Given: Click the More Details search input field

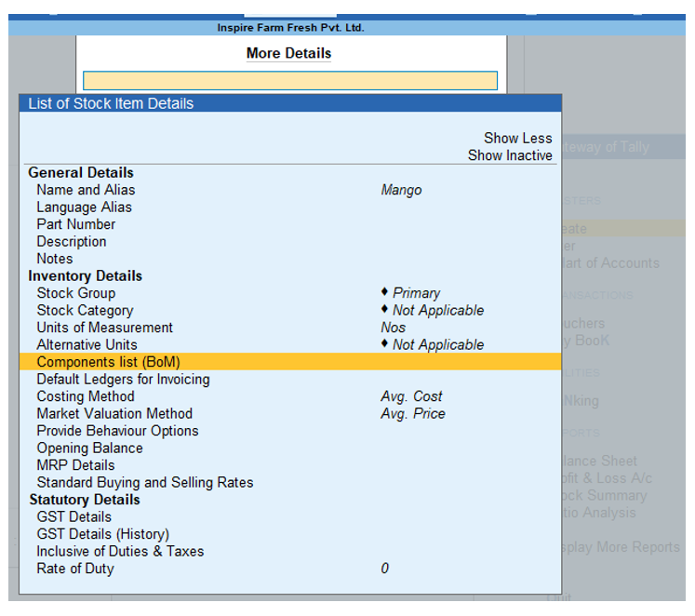Looking at the screenshot, I should point(290,81).
